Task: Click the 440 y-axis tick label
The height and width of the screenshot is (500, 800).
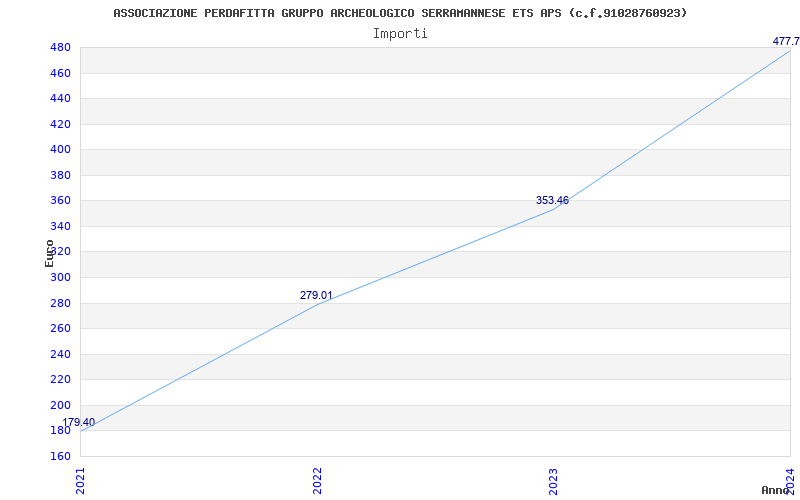Action: click(60, 99)
